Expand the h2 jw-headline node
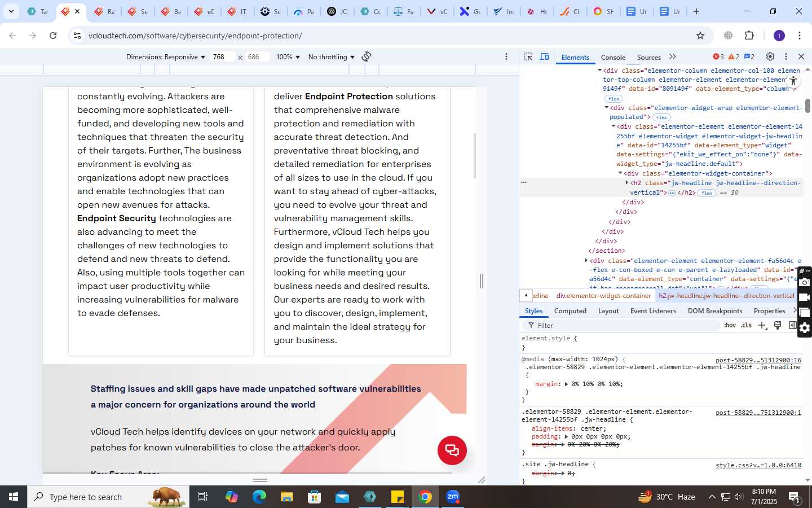The height and width of the screenshot is (508, 812). [x=627, y=183]
